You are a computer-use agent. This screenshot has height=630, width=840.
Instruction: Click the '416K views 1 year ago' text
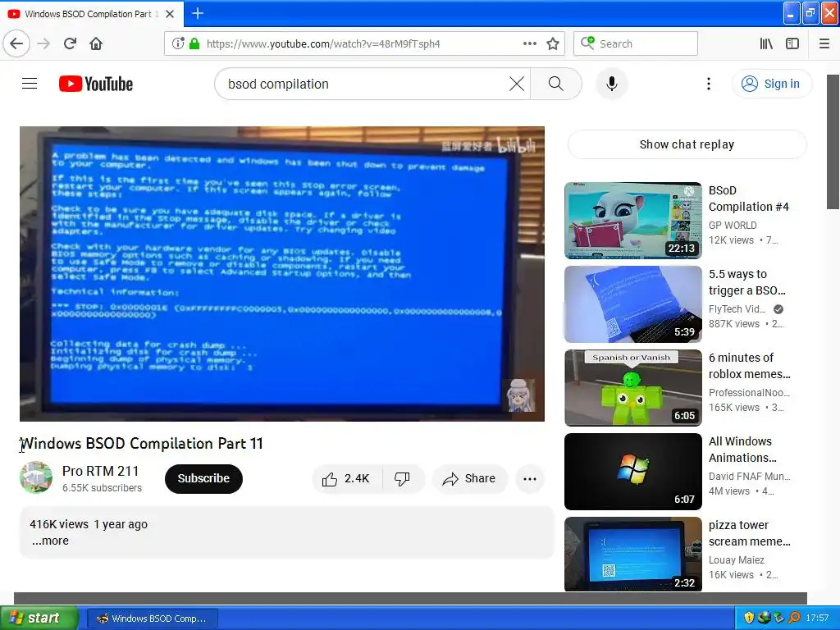point(89,524)
